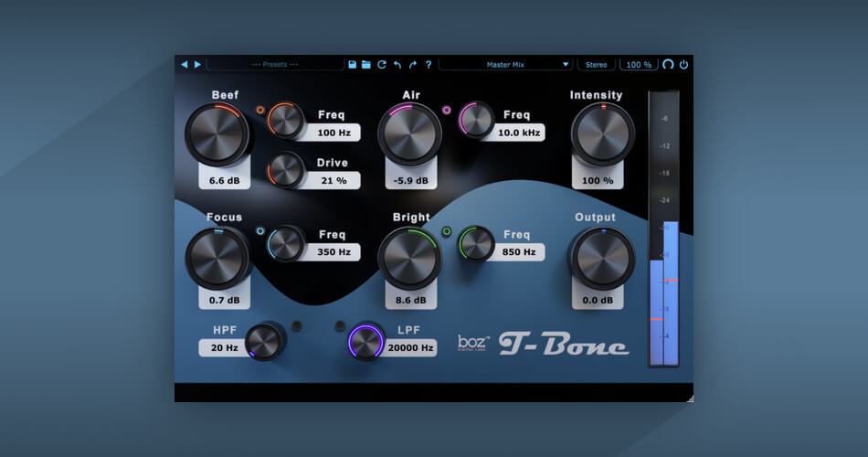Image resolution: width=868 pixels, height=457 pixels.
Task: Click the boz Digital Labs logo
Action: coord(473,343)
